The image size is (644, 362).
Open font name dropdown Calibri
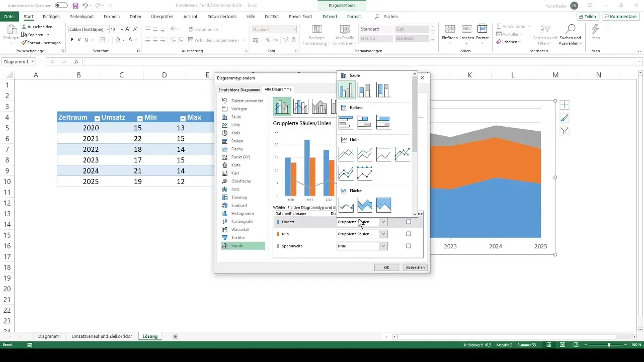tap(107, 30)
